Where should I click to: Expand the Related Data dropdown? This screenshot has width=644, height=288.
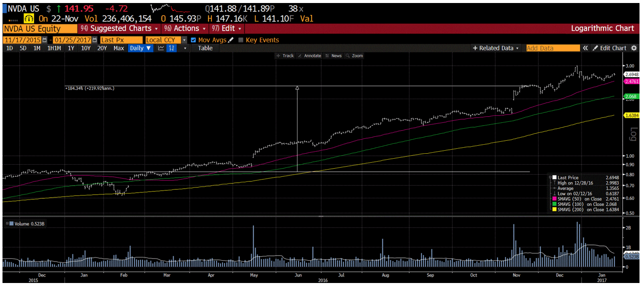496,48
